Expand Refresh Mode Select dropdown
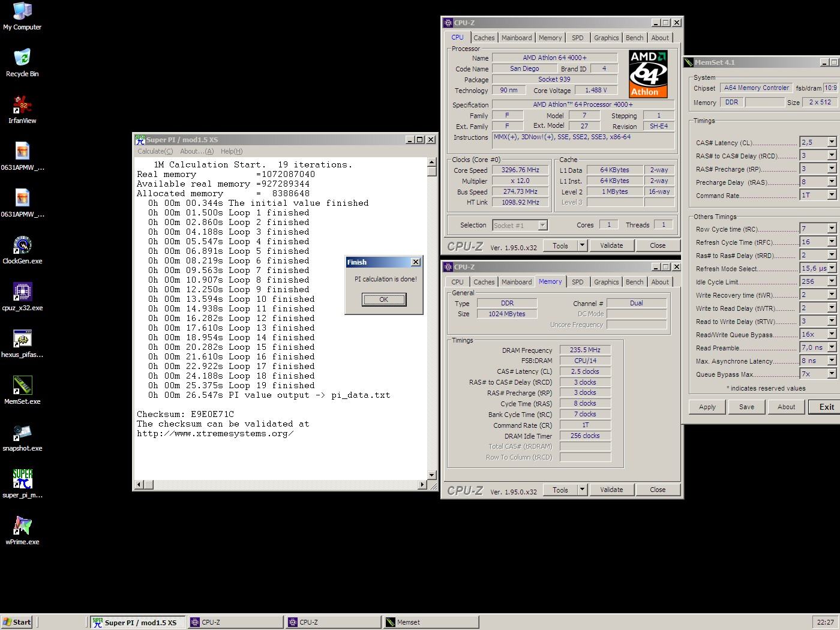The width and height of the screenshot is (840, 630). 832,268
